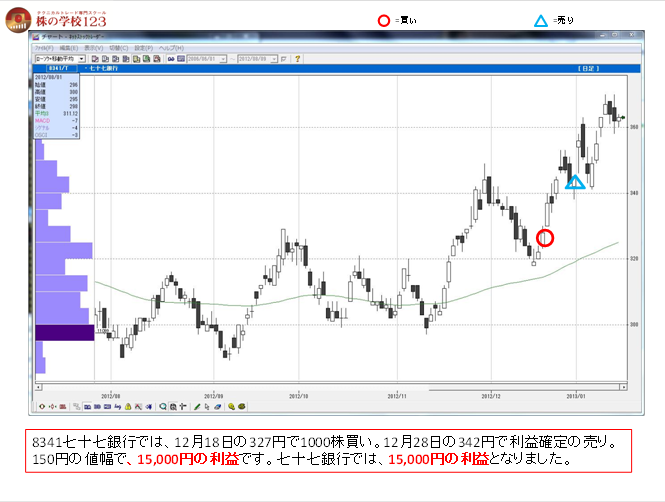
Task: Open the 設定(P) menu
Action: click(x=144, y=48)
